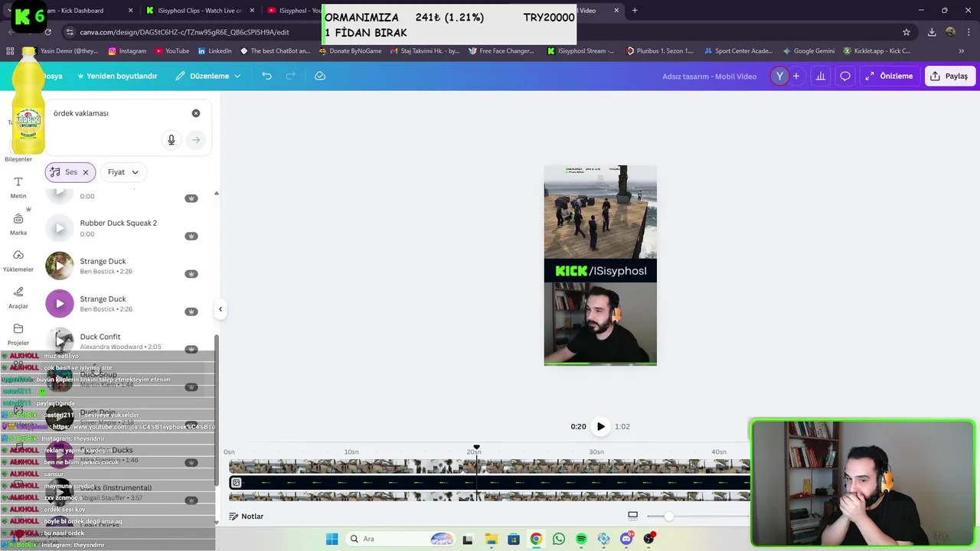Open Instagram bookmark
Image resolution: width=980 pixels, height=551 pixels.
[x=127, y=51]
